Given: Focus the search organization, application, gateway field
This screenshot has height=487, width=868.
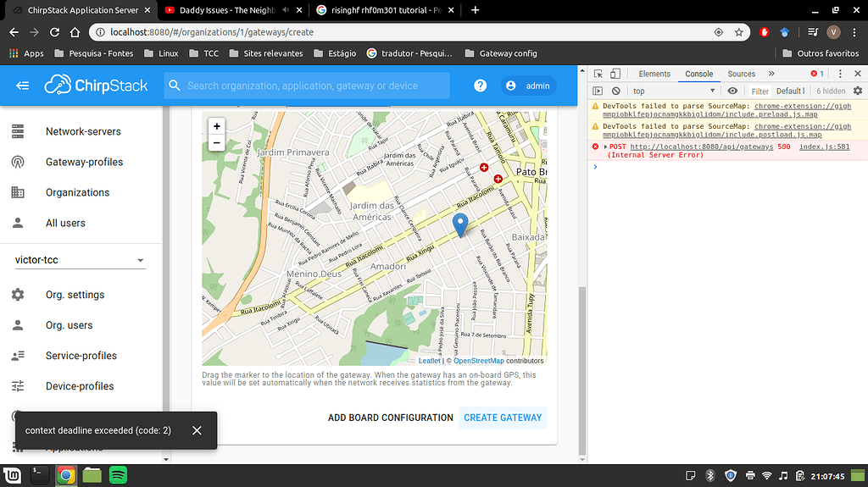Looking at the screenshot, I should pos(307,86).
